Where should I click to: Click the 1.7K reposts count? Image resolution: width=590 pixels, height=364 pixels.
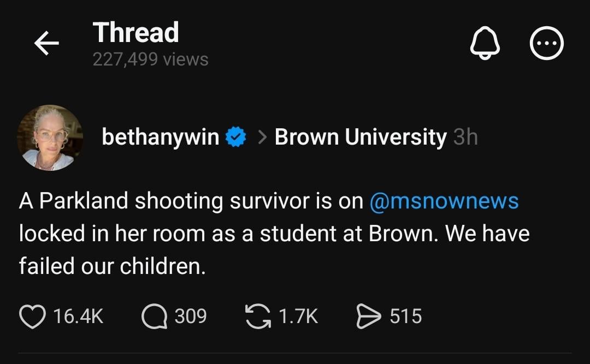pyautogui.click(x=298, y=317)
